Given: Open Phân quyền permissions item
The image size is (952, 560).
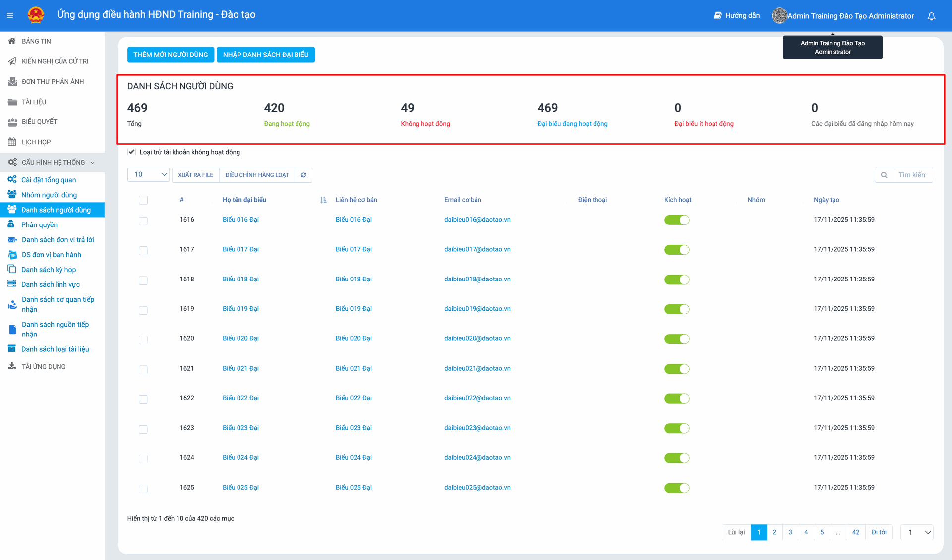Looking at the screenshot, I should click(x=39, y=224).
